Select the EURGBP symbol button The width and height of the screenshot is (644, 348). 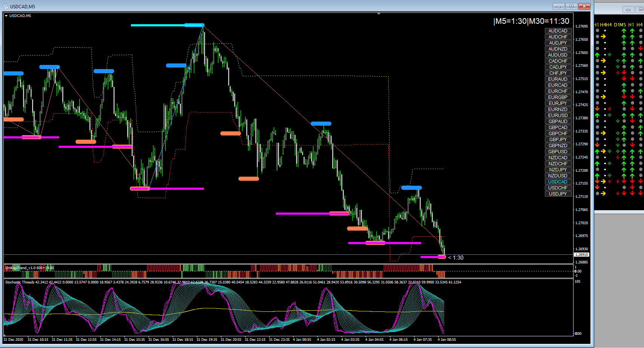pyautogui.click(x=558, y=97)
